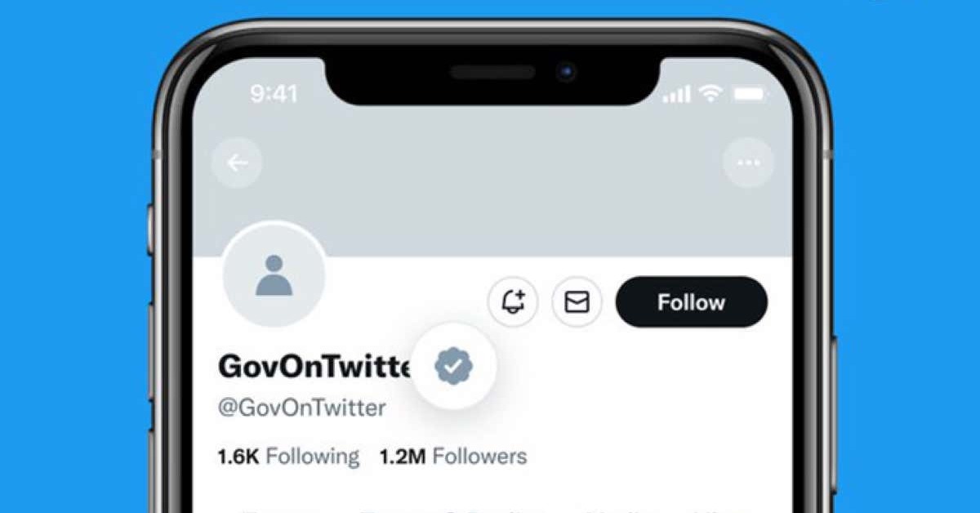This screenshot has height=513, width=980.
Task: Open the 1.2M Followers list
Action: pyautogui.click(x=453, y=456)
